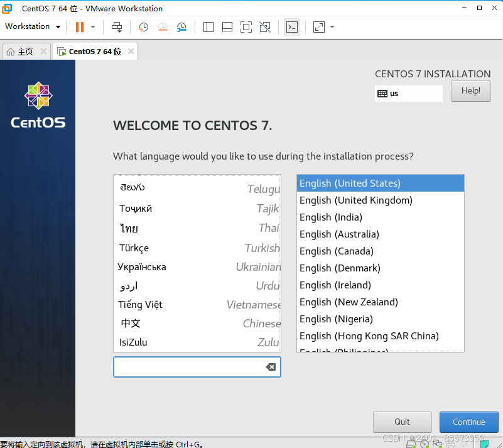Screen dimensions: 503x448
Task: Close the 主页 tab
Action: 43,51
